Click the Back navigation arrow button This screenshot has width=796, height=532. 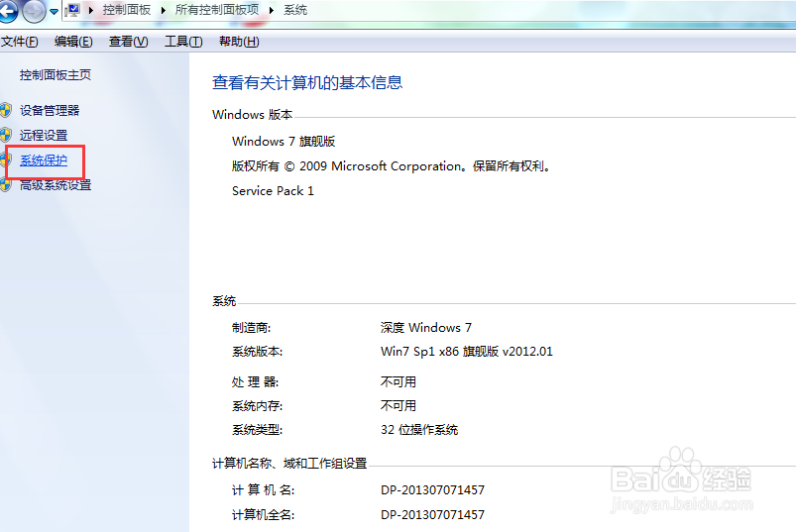coord(7,11)
